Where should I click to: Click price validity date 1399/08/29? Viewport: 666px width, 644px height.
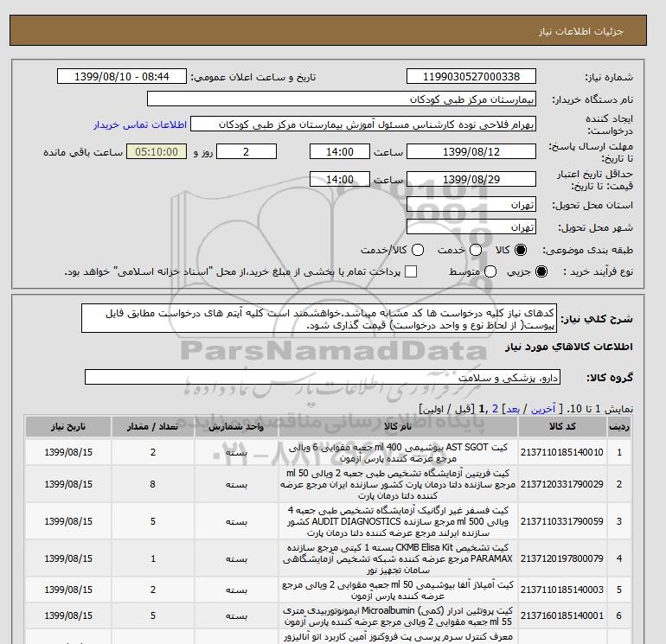(x=471, y=179)
